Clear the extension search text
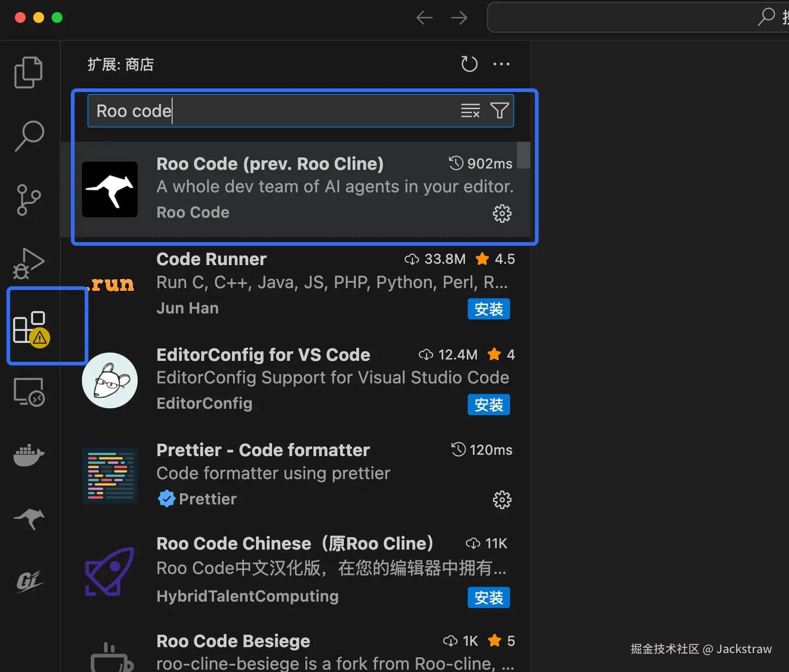Image resolution: width=789 pixels, height=672 pixels. pos(470,110)
